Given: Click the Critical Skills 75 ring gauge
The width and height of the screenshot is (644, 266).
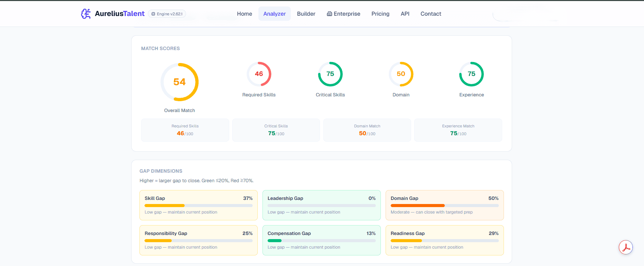Looking at the screenshot, I should [x=330, y=74].
